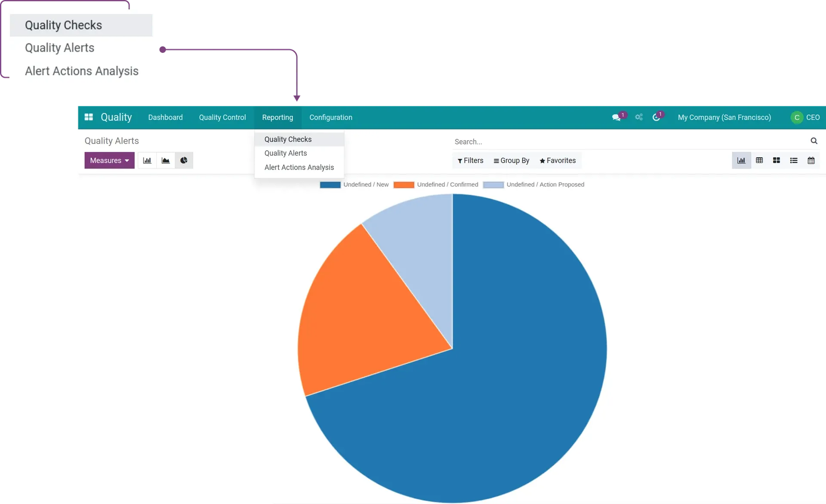This screenshot has height=504, width=826.
Task: Click the Kanban view icon
Action: click(777, 160)
